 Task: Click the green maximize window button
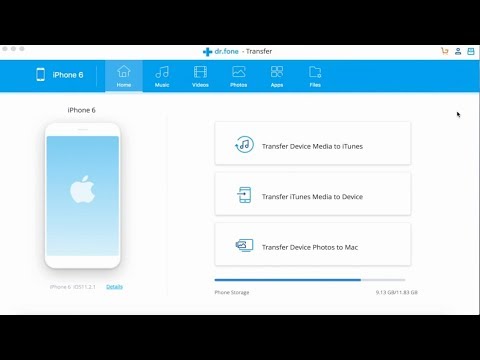tap(22, 49)
